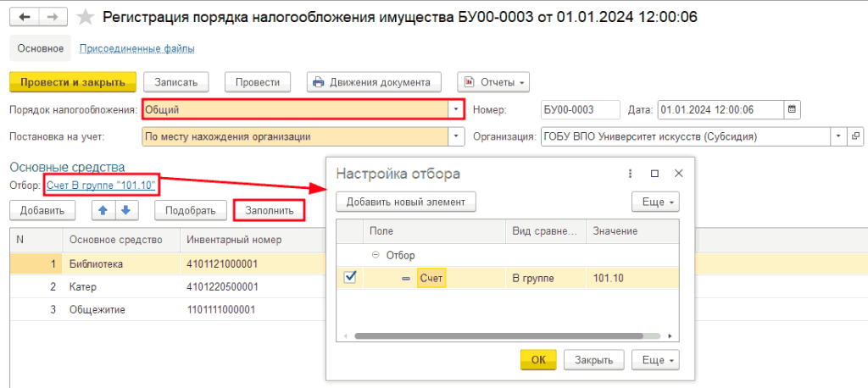Maximize the Настройка отбора dialog

(x=654, y=174)
